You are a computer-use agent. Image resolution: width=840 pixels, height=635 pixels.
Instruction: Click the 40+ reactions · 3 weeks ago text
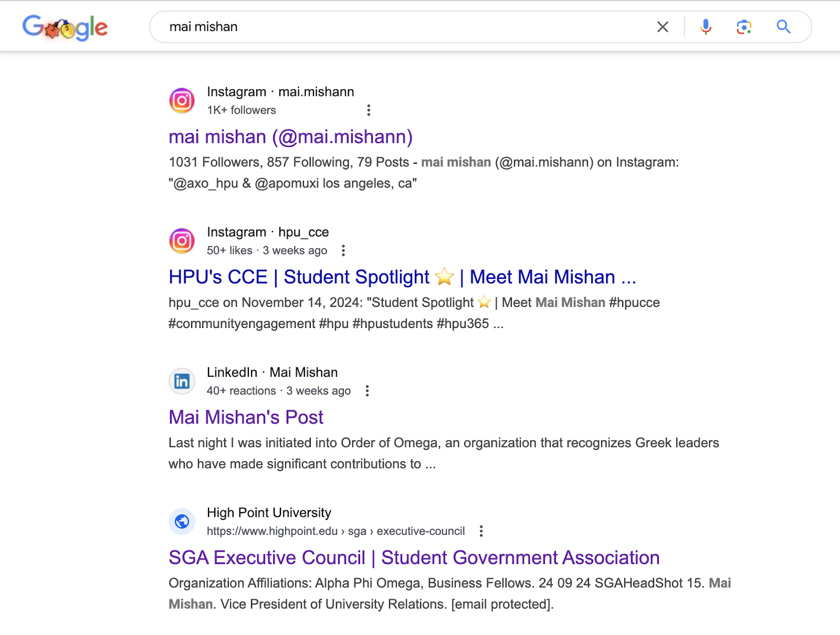(x=279, y=391)
